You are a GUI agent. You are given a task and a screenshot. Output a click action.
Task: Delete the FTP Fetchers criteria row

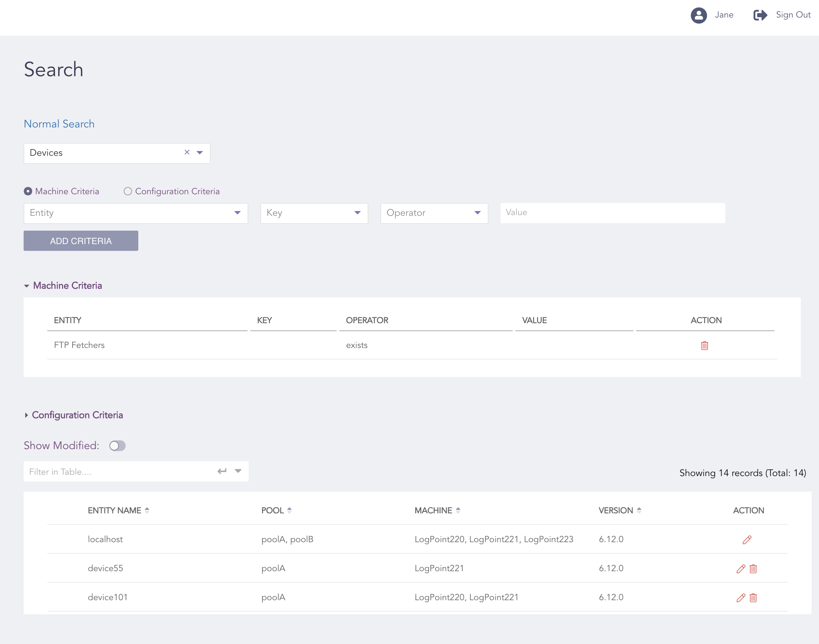click(704, 345)
